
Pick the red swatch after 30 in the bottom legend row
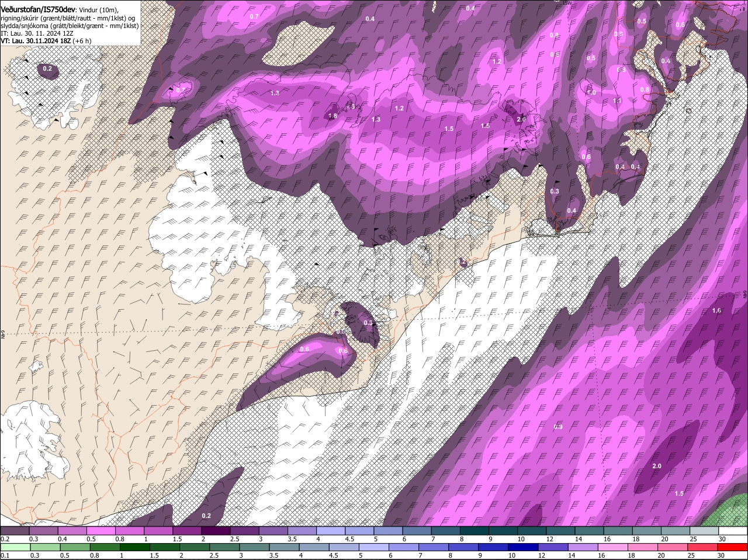click(733, 548)
